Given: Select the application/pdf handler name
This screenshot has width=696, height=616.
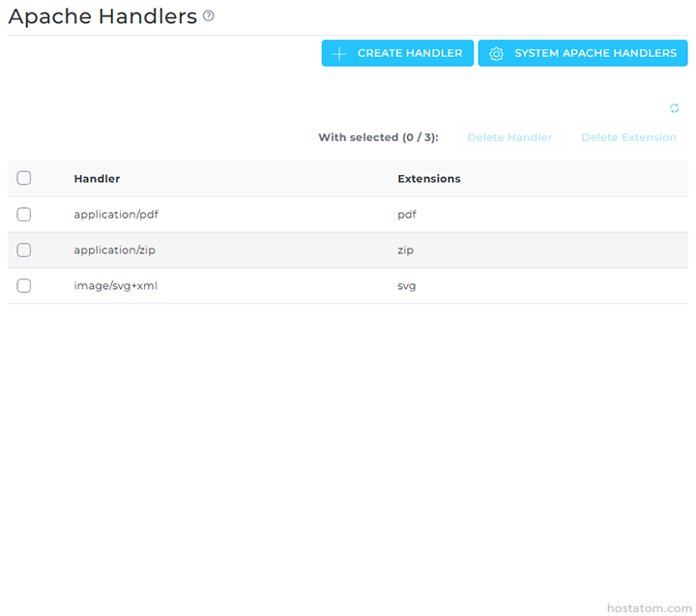Looking at the screenshot, I should click(115, 215).
